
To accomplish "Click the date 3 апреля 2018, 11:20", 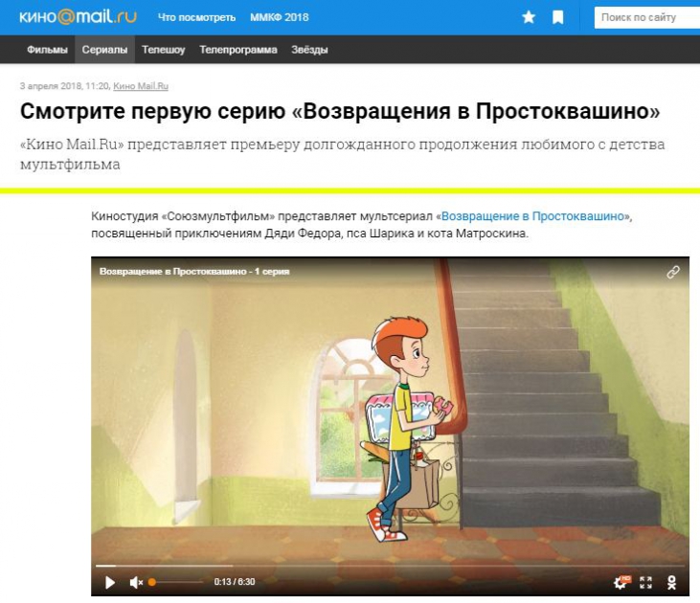I will [64, 86].
